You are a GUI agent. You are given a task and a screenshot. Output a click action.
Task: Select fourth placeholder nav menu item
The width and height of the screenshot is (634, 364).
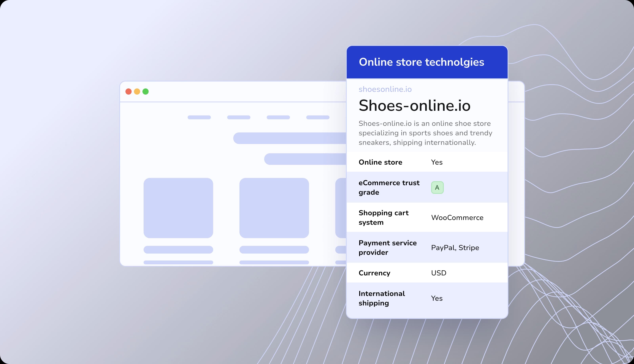click(318, 117)
